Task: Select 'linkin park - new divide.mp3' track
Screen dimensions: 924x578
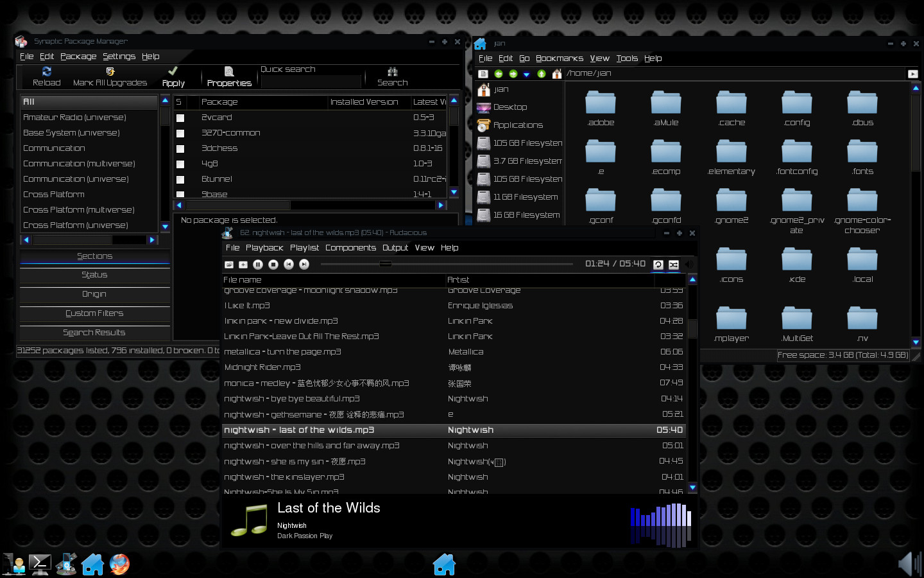Action: point(453,321)
